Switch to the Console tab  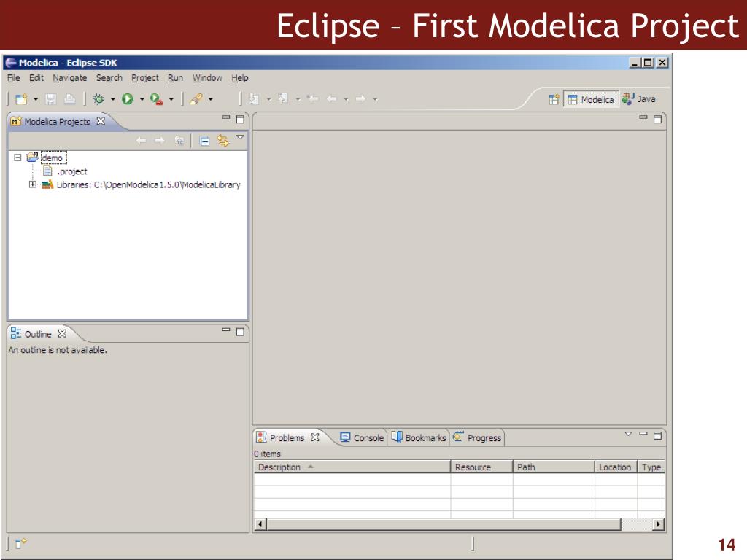pyautogui.click(x=362, y=437)
